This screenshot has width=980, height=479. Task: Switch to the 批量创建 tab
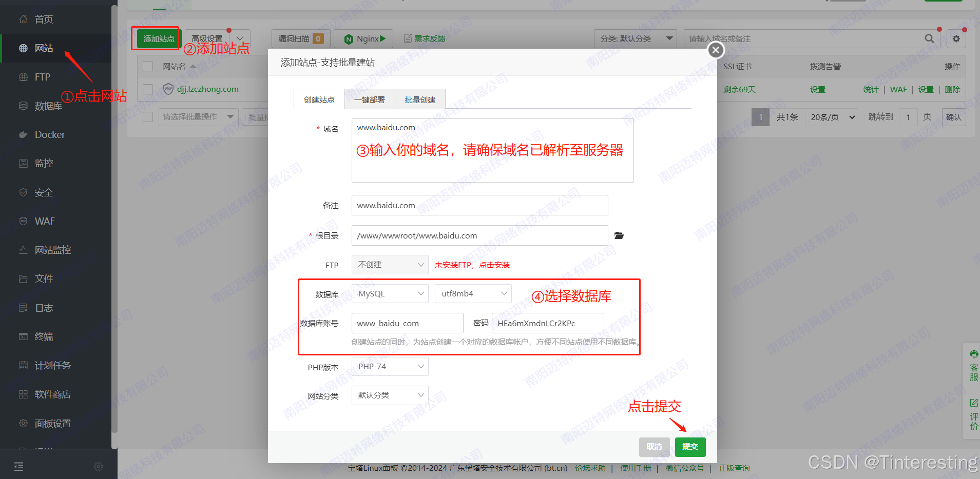coord(419,99)
